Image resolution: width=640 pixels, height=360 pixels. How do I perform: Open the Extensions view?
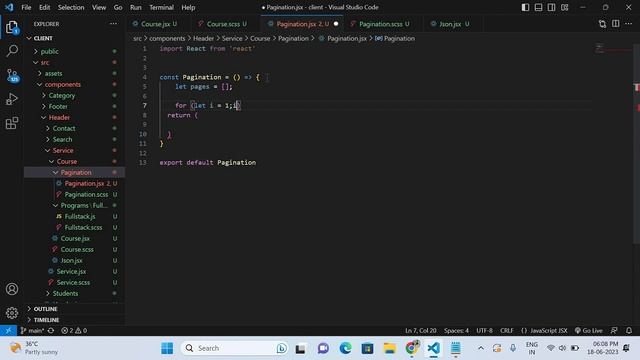(12, 123)
